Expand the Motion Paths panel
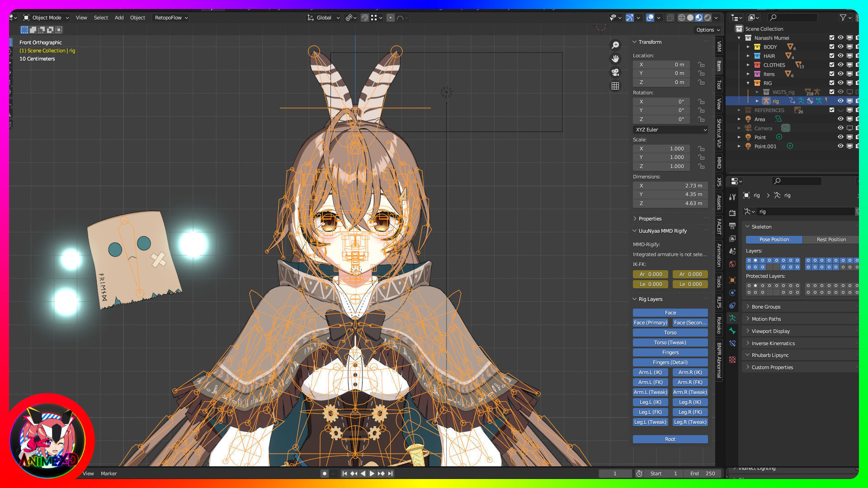868x488 pixels. pyautogui.click(x=766, y=319)
